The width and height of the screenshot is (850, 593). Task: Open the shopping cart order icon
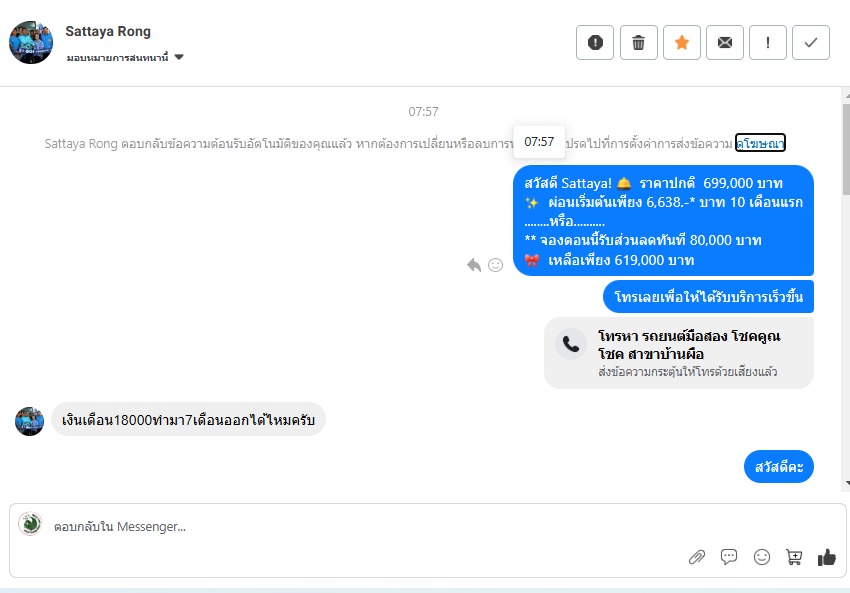pyautogui.click(x=794, y=557)
